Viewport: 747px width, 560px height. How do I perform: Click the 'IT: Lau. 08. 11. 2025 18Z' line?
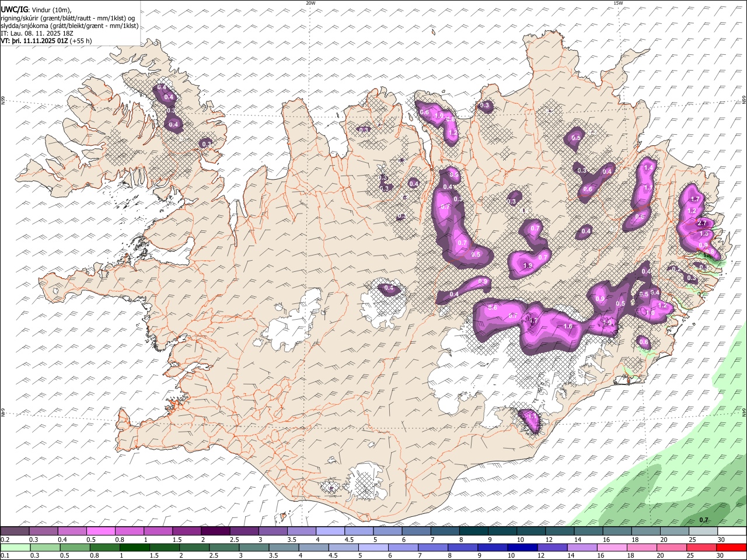pos(37,33)
